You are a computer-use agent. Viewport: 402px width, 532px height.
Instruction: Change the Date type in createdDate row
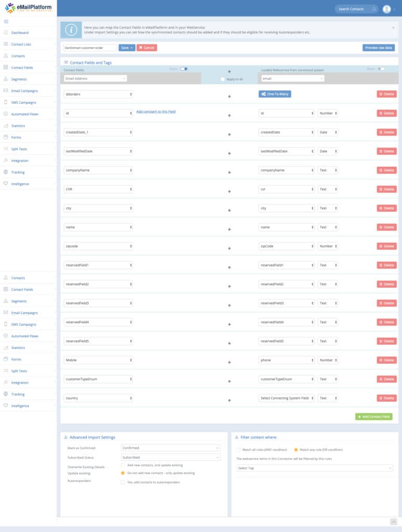tap(328, 132)
